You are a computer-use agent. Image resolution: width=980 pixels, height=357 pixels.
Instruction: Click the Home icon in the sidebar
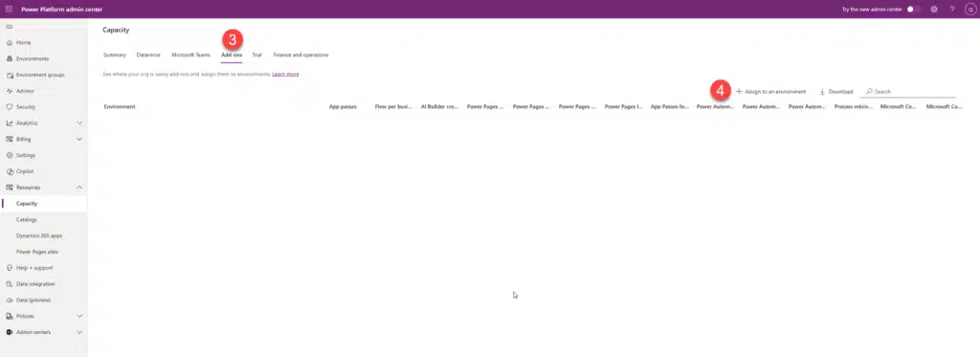coord(10,42)
